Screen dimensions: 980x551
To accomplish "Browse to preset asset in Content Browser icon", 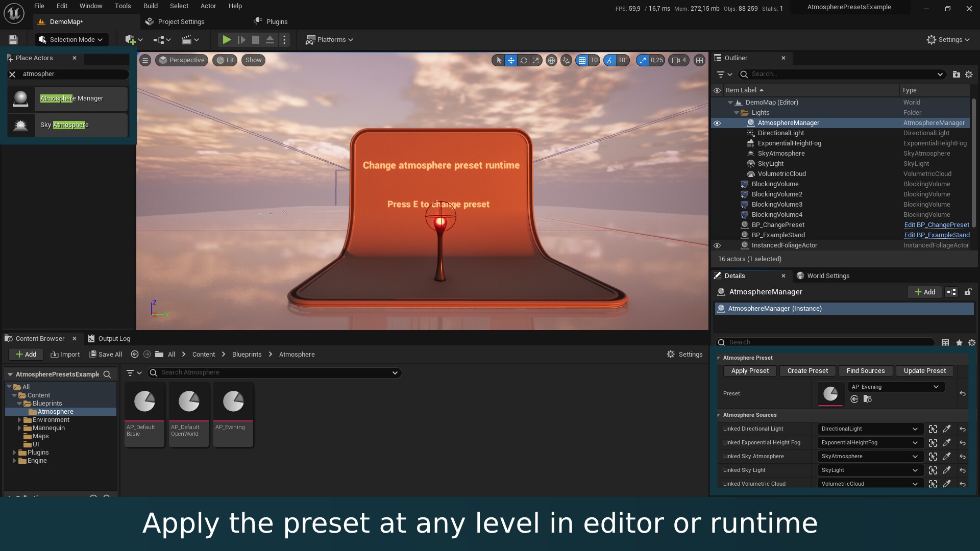I will 867,399.
